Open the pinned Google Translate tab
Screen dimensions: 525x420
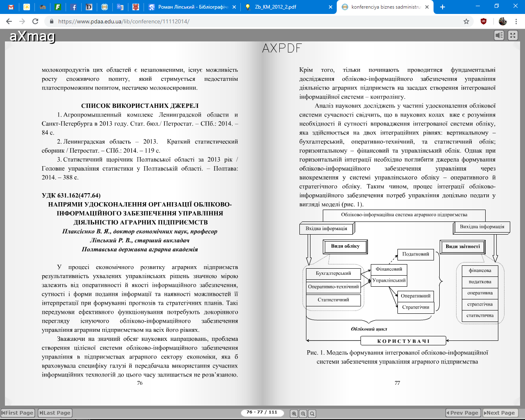(120, 7)
